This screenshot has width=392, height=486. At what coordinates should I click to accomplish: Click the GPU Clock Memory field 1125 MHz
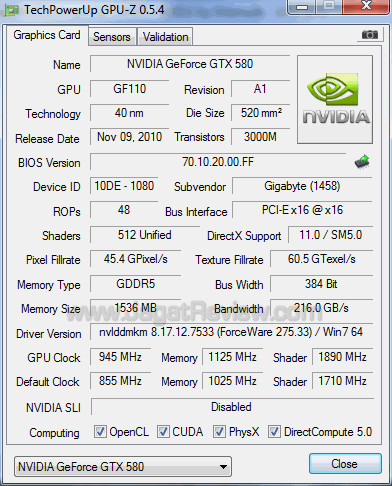232,357
